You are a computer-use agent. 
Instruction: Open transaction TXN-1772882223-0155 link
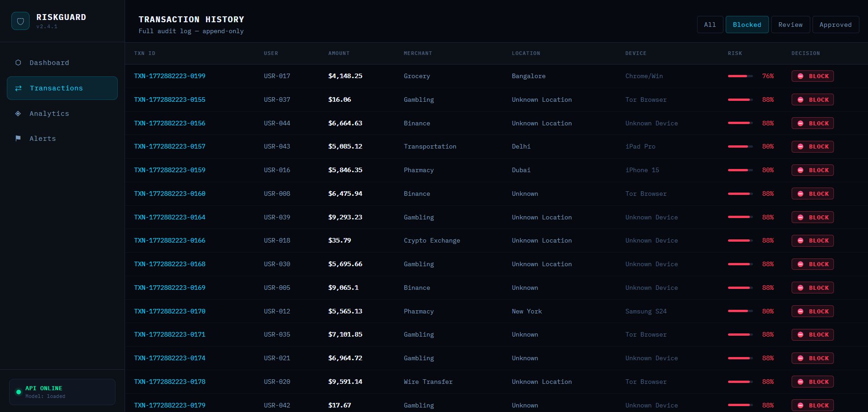click(x=170, y=99)
